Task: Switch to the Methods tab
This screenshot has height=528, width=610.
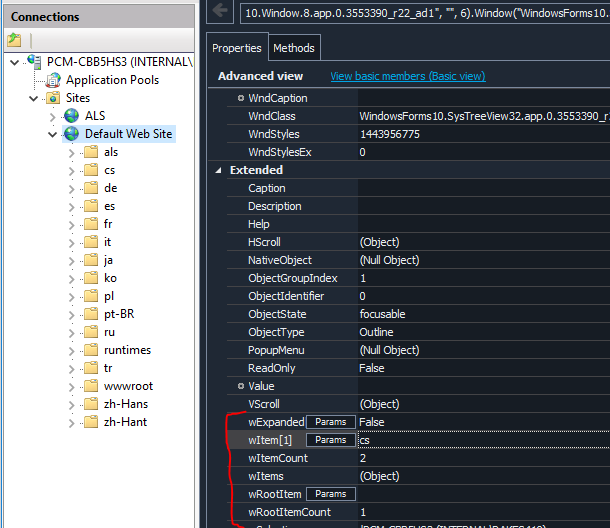Action: [x=293, y=47]
